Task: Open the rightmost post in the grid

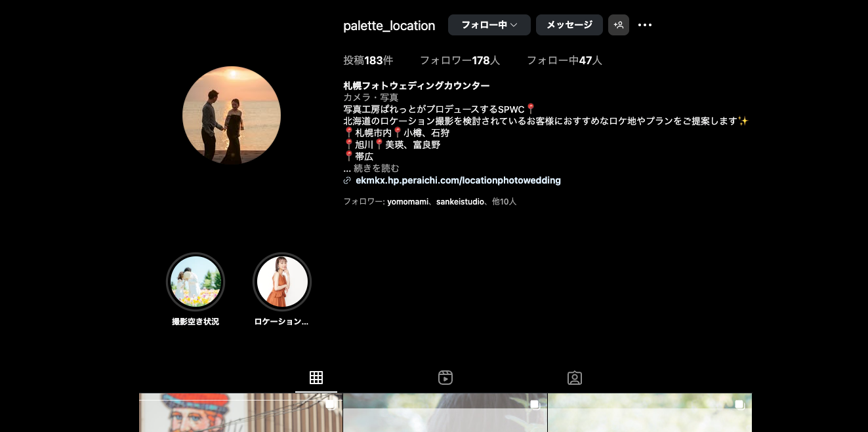Action: pos(650,413)
